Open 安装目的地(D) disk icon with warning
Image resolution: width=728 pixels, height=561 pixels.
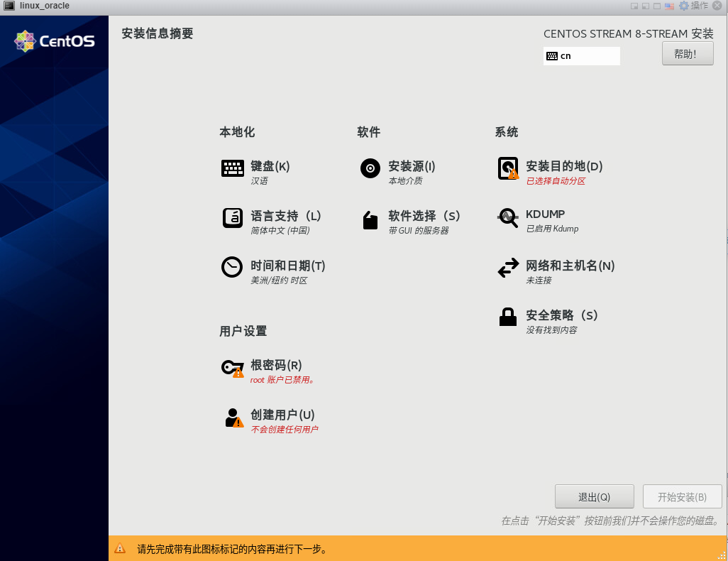508,168
